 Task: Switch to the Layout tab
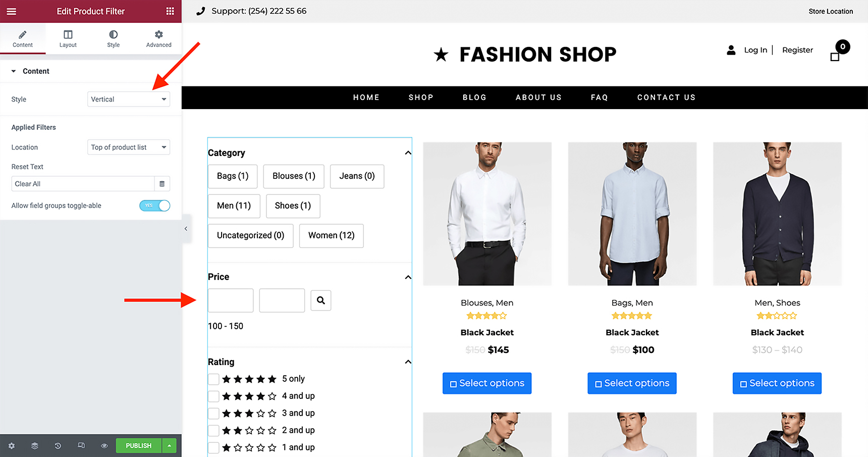pos(68,38)
